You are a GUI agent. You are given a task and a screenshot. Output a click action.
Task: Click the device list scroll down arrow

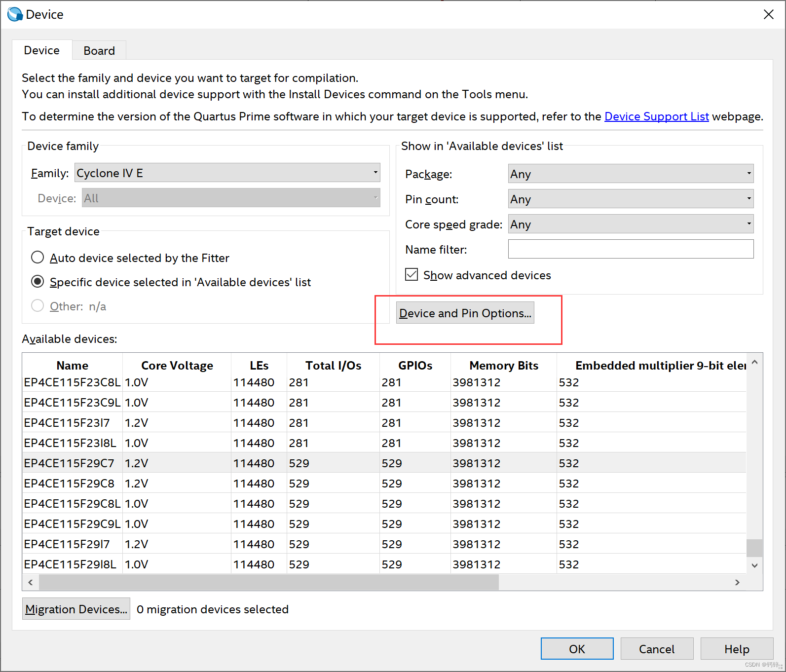tap(754, 565)
